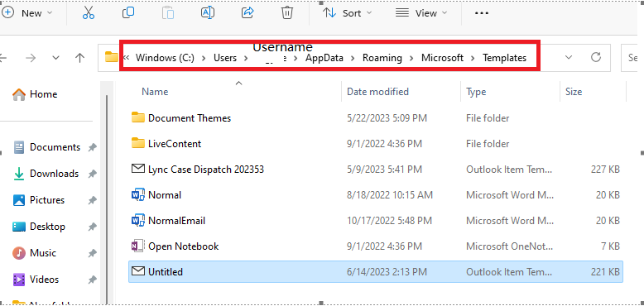Viewport: 644px width, 306px height.
Task: Select the LiveContent folder
Action: point(175,144)
